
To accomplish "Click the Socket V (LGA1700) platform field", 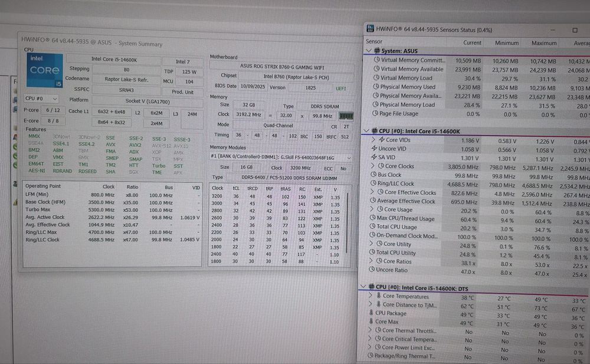I will (x=147, y=101).
